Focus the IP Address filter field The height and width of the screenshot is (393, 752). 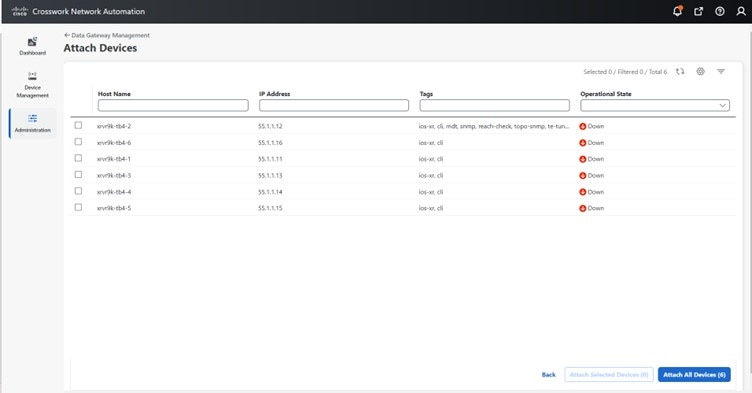pyautogui.click(x=334, y=105)
